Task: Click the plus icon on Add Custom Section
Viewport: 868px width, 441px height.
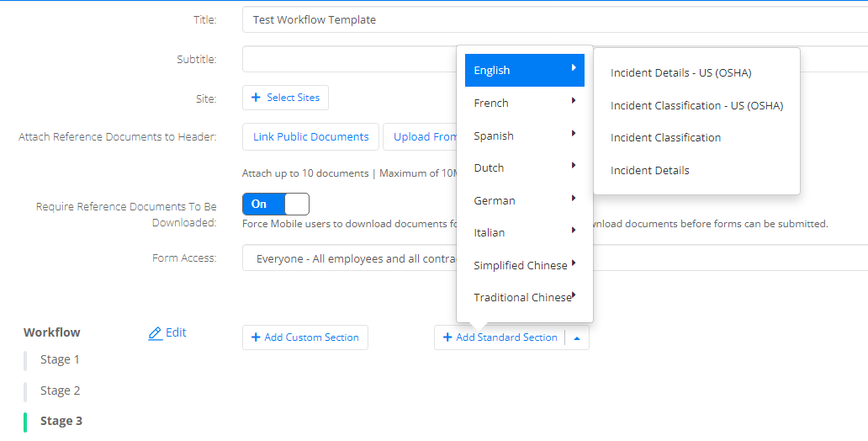Action: pyautogui.click(x=256, y=337)
